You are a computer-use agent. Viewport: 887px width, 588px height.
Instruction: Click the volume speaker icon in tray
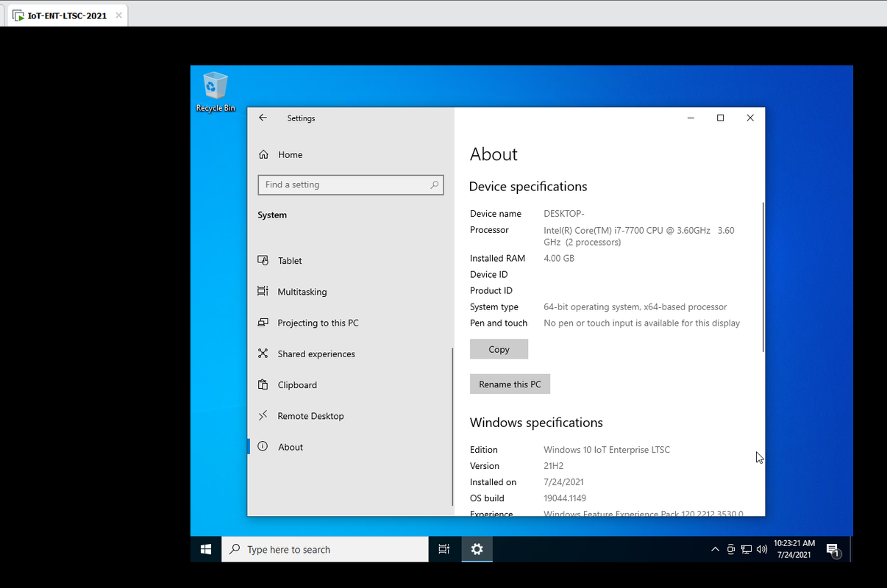[x=761, y=550]
